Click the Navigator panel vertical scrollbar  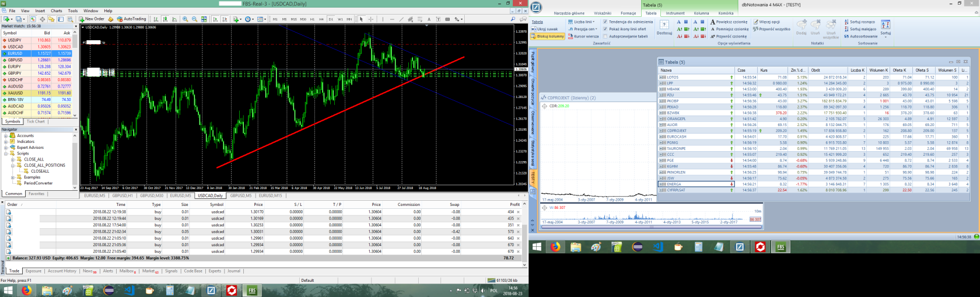[x=75, y=160]
